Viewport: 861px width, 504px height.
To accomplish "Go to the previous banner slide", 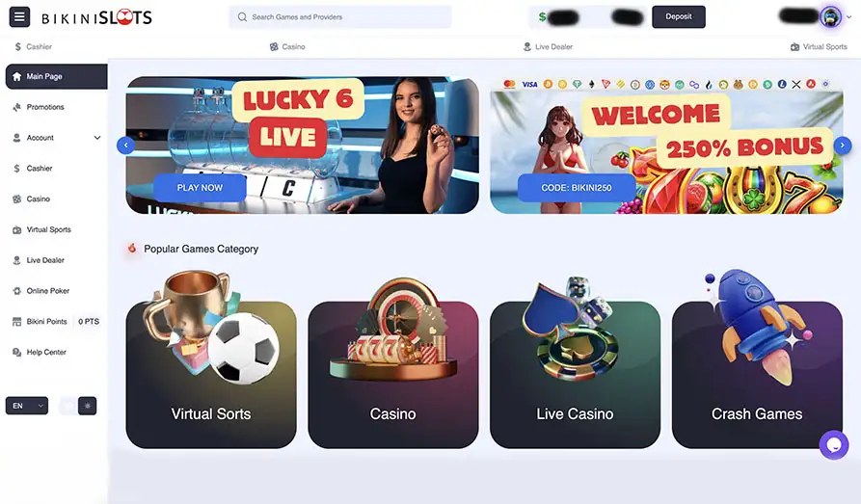I will click(x=125, y=146).
